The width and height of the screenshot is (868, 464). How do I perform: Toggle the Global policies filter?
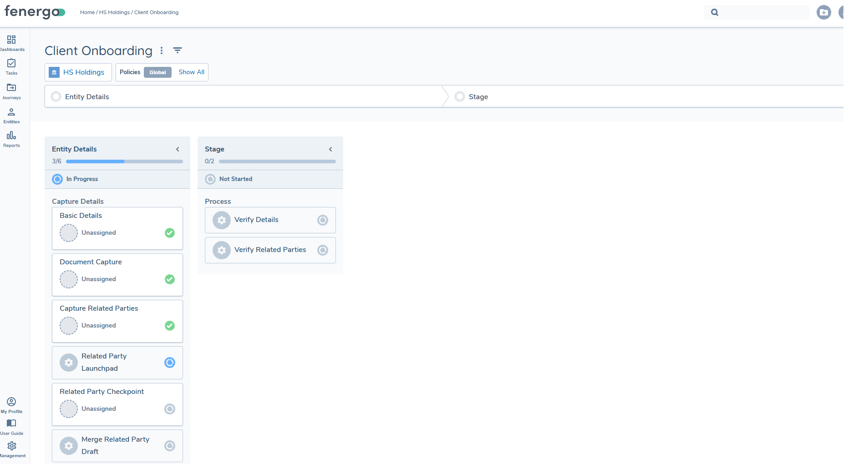coord(157,72)
